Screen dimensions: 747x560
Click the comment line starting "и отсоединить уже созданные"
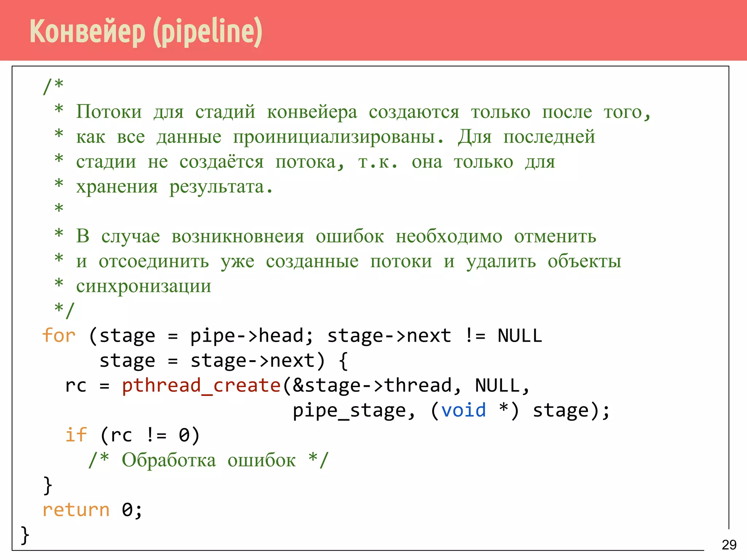point(348,261)
